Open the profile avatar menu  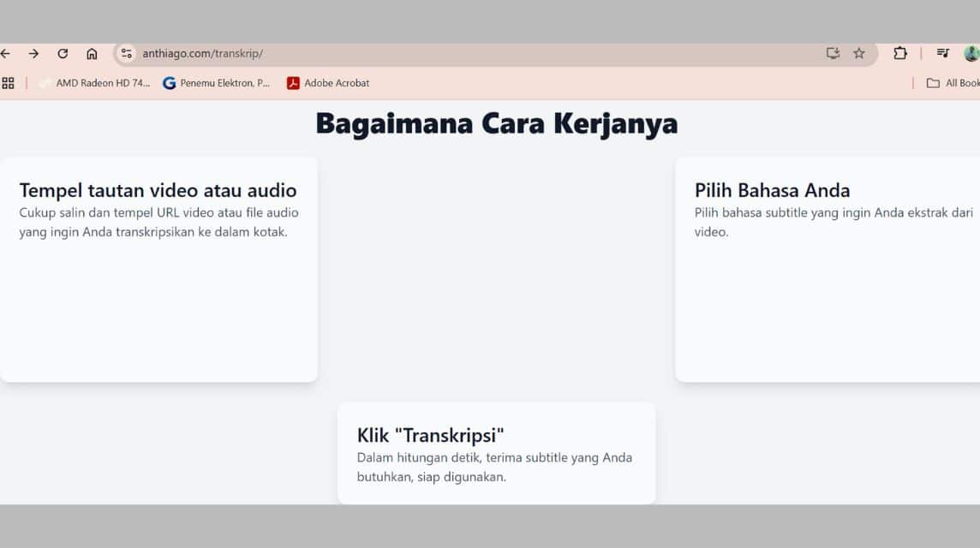(x=972, y=54)
